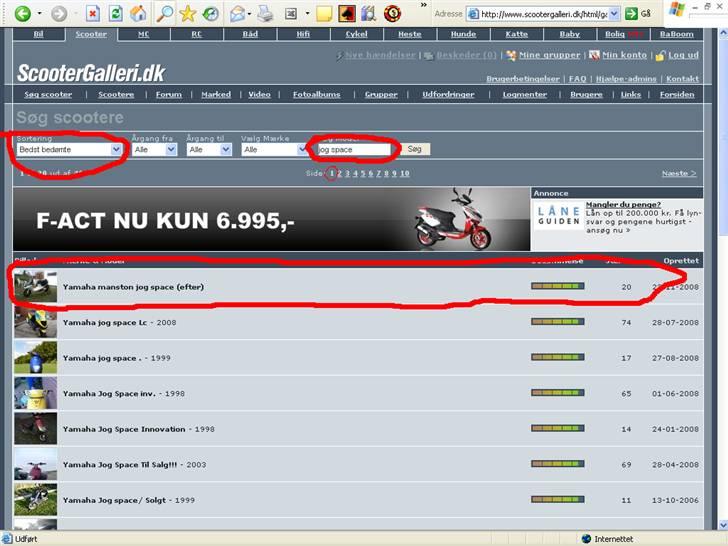
Task: Click the date 28-07-2008 in the list
Action: 675,323
